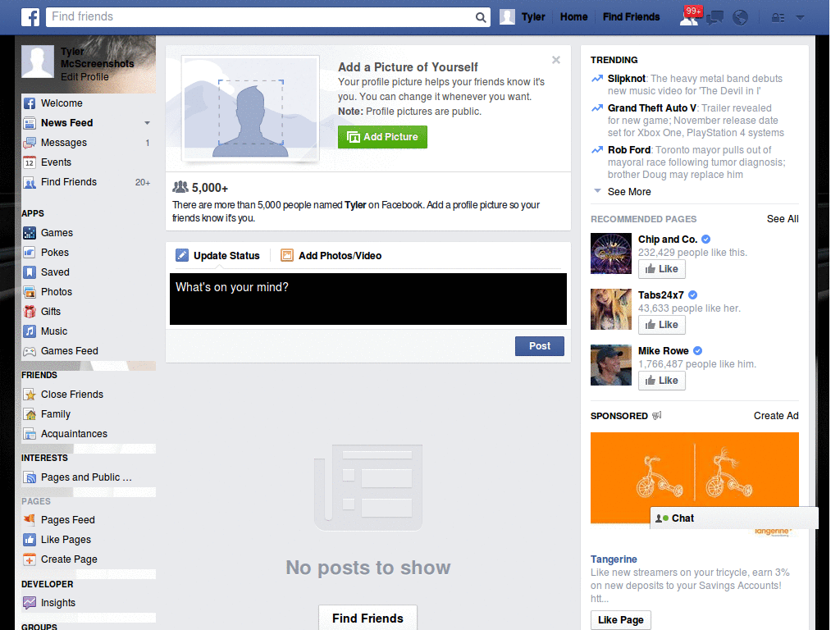Click the Create Ad link

pyautogui.click(x=776, y=416)
